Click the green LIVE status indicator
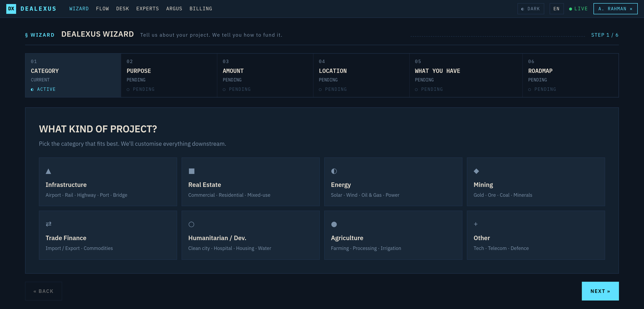The width and height of the screenshot is (644, 309). tap(578, 9)
